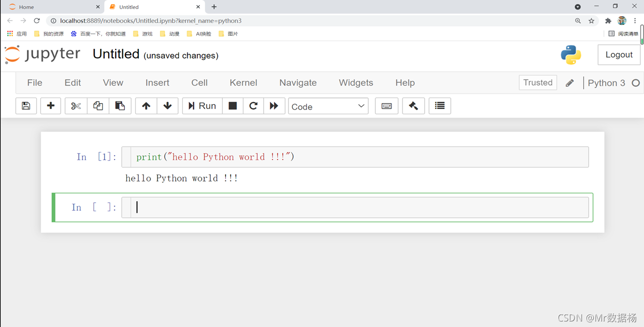Open command palette keyboard icon
The image size is (644, 327).
pyautogui.click(x=386, y=106)
